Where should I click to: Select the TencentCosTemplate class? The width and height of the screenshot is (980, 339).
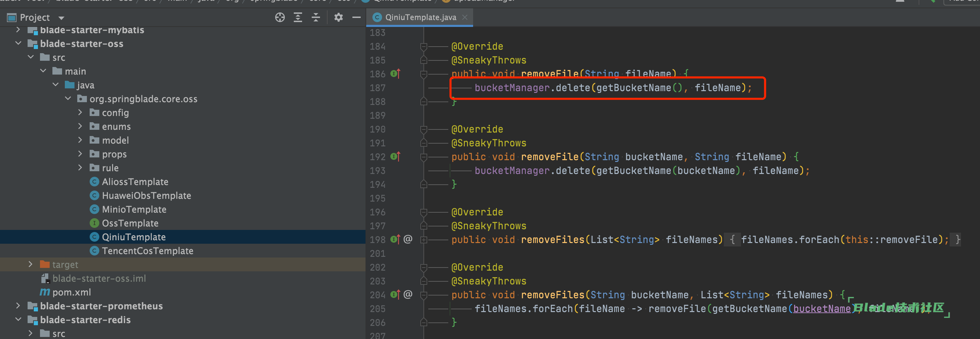coord(147,251)
